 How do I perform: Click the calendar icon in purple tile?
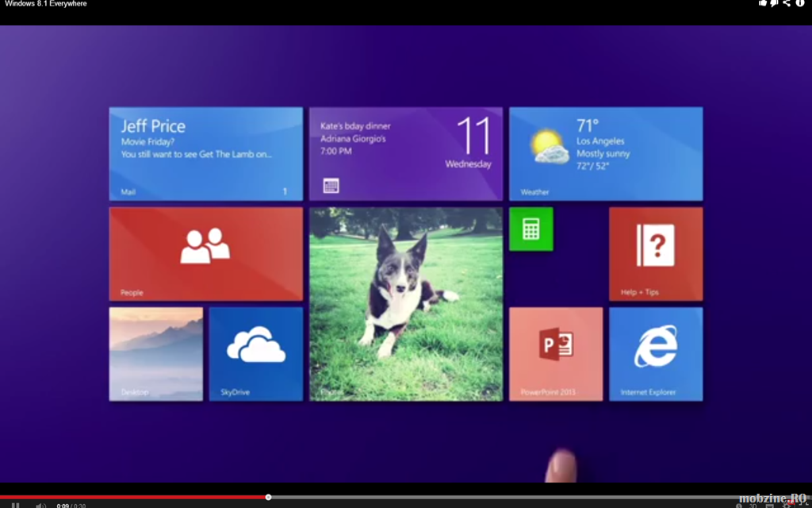tap(331, 185)
